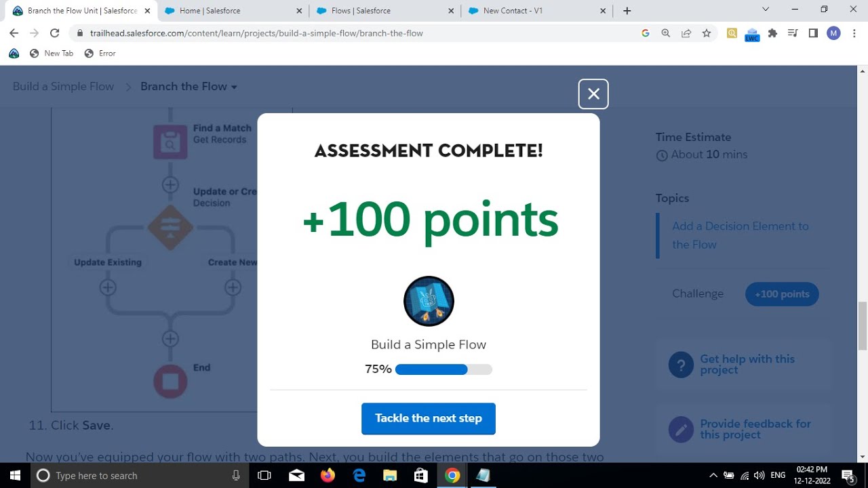Open a new browser tab
The image size is (868, 488).
tap(627, 11)
